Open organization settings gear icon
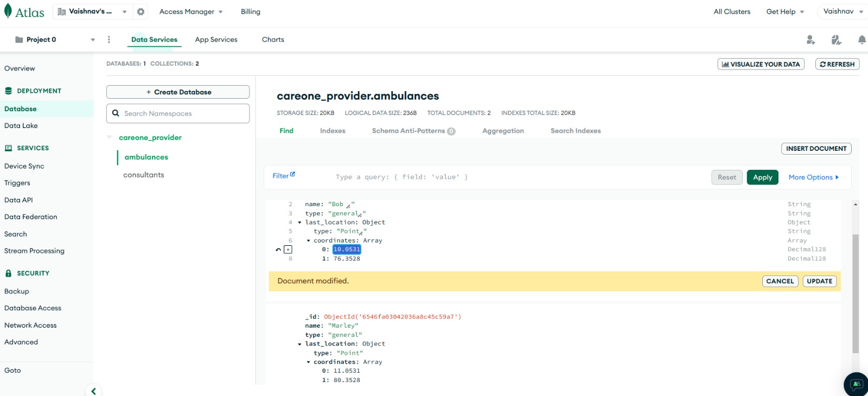The height and width of the screenshot is (396, 868). tap(141, 11)
